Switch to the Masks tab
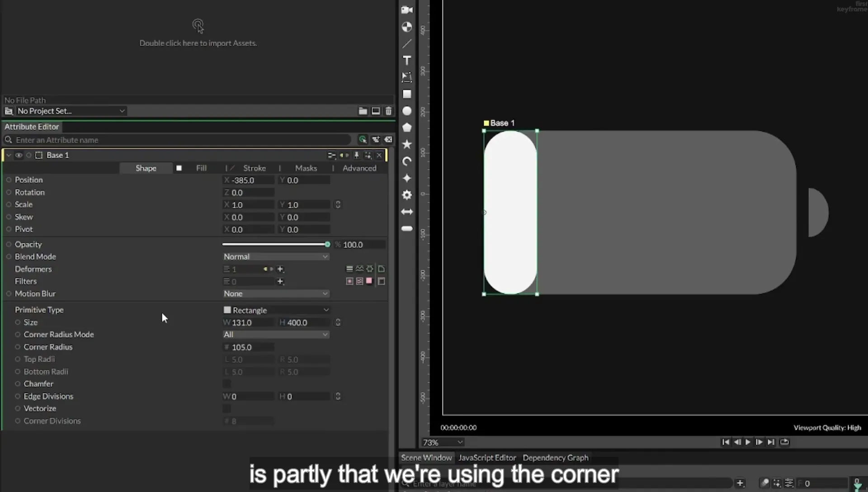This screenshot has height=492, width=868. coord(306,168)
